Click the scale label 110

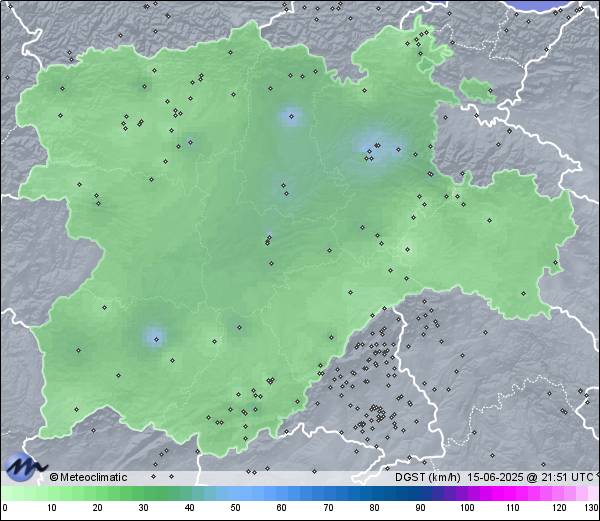coord(513,508)
